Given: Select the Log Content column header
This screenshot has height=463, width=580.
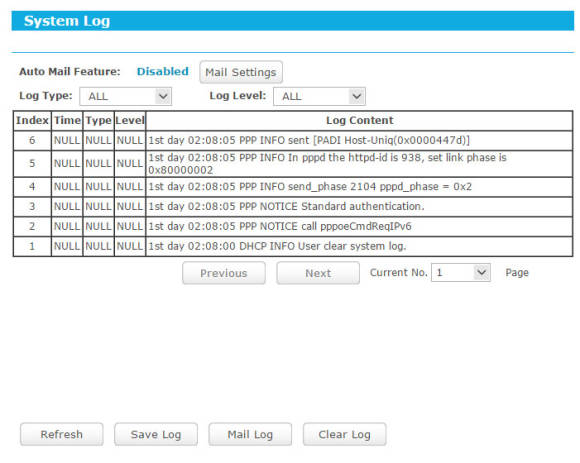Looking at the screenshot, I should (x=360, y=121).
